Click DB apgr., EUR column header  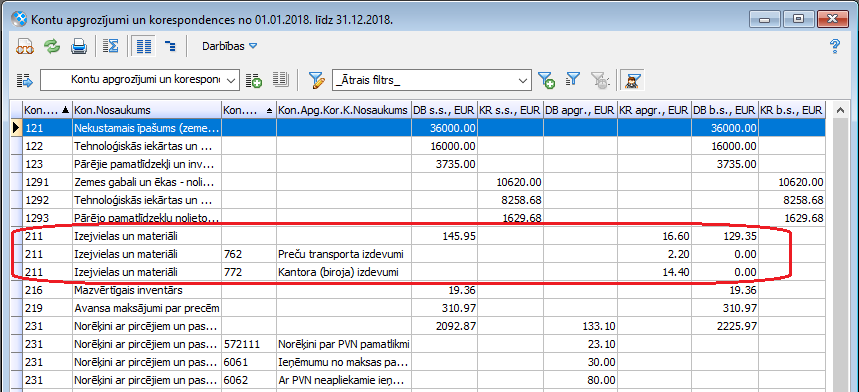(x=580, y=110)
